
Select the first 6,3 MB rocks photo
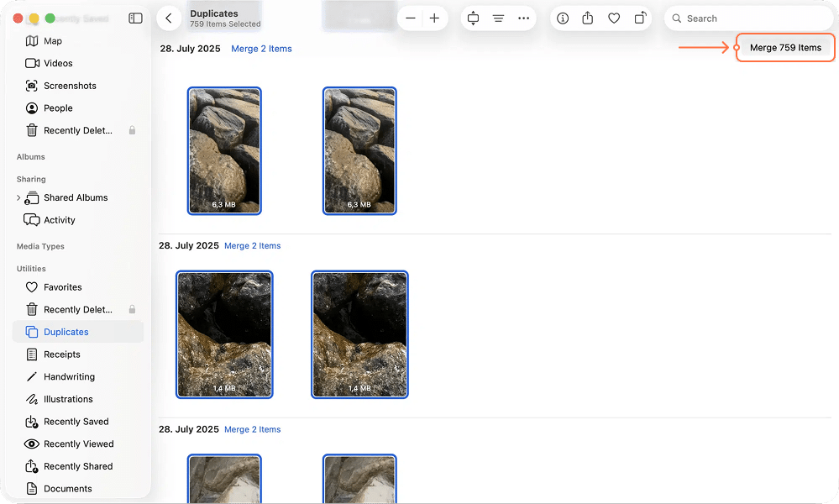click(224, 151)
